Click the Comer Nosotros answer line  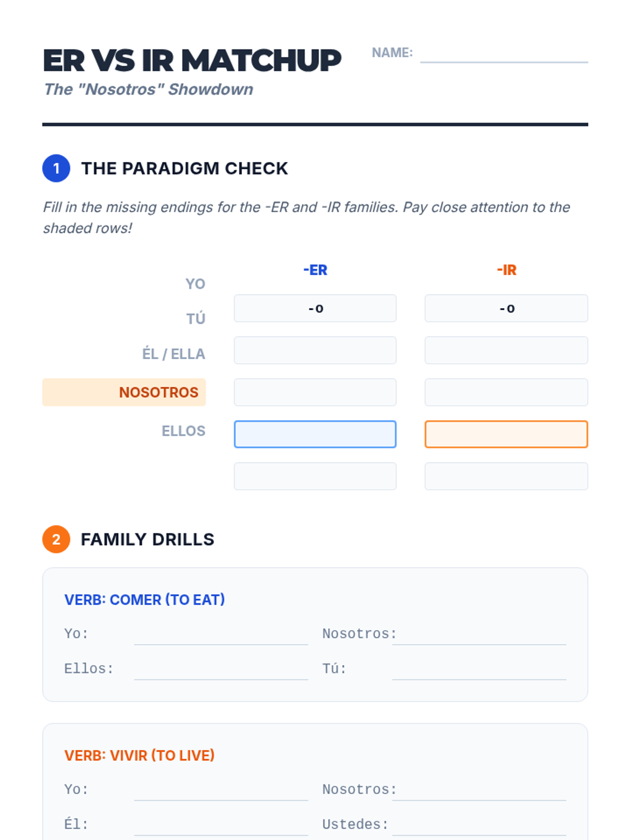pyautogui.click(x=479, y=636)
